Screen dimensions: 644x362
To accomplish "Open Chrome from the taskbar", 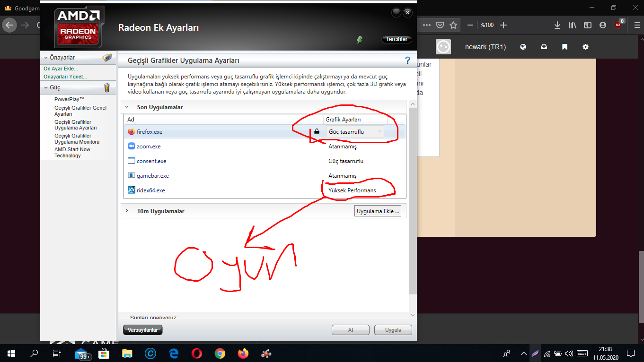I will coord(220,353).
